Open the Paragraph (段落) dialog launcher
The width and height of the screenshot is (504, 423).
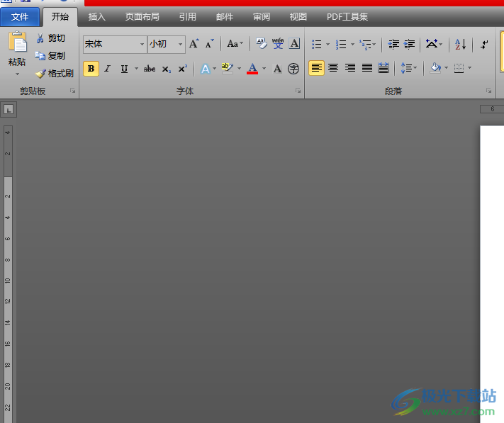tap(488, 91)
